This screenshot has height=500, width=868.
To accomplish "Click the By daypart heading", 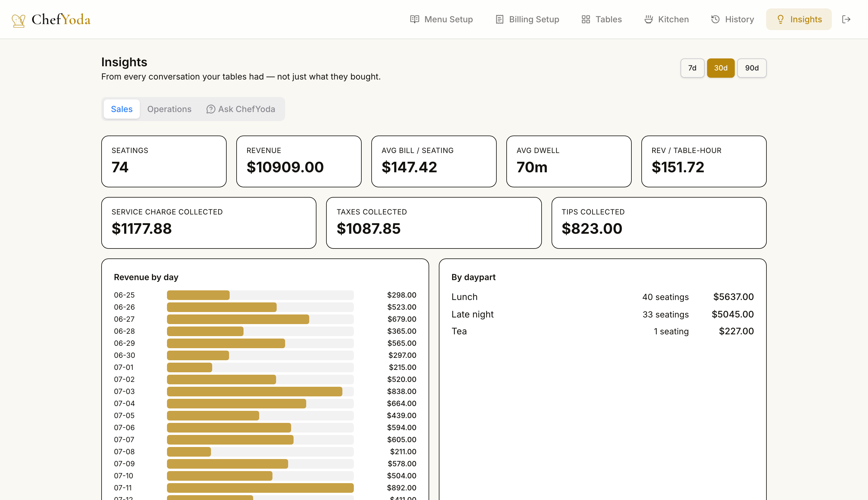I will pos(473,277).
